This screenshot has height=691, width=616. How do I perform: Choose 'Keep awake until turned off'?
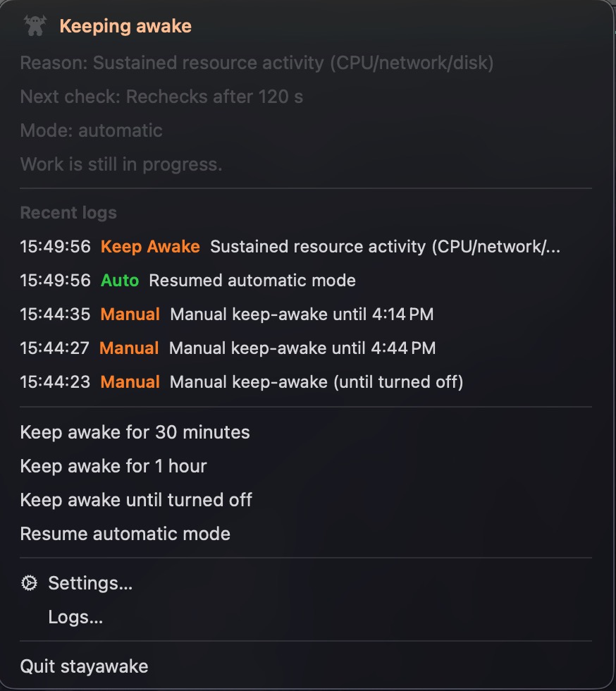[x=137, y=500]
